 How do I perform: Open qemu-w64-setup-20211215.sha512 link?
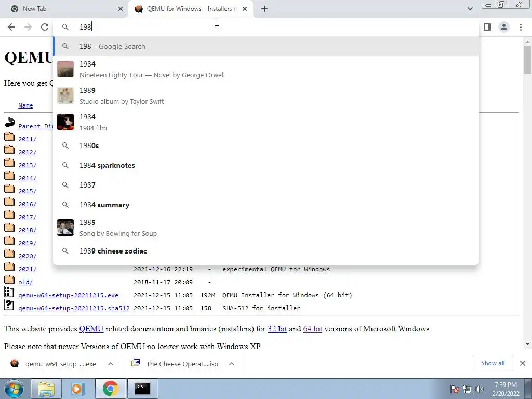pyautogui.click(x=74, y=308)
